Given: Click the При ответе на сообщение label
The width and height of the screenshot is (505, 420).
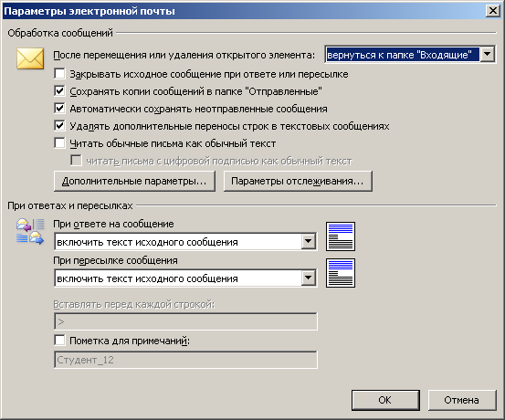Looking at the screenshot, I should point(113,224).
